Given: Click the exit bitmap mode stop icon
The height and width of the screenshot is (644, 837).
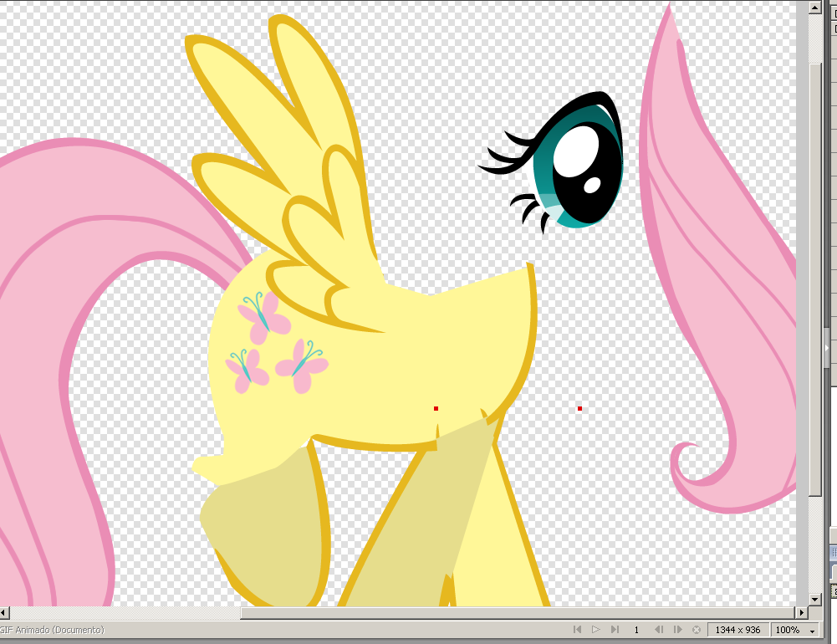Looking at the screenshot, I should point(696,630).
